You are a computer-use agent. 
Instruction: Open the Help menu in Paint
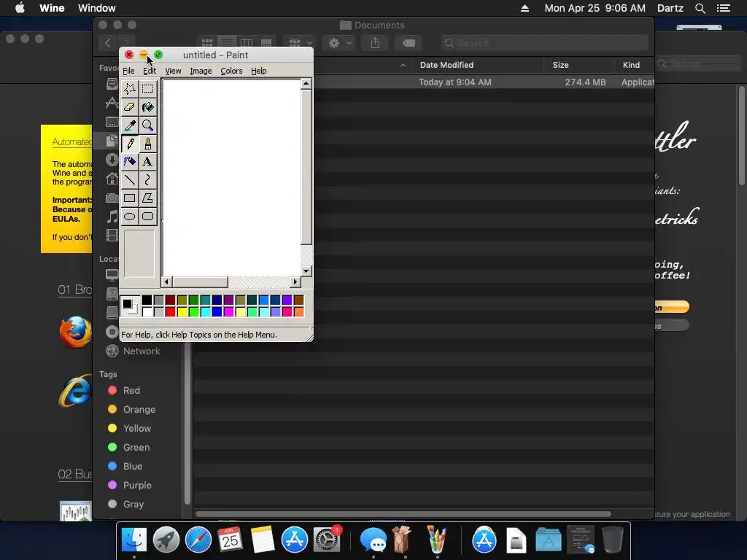coord(259,71)
